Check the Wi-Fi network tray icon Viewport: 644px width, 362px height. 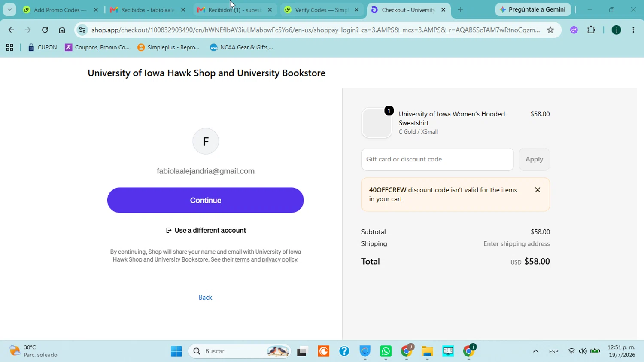pos(571,351)
